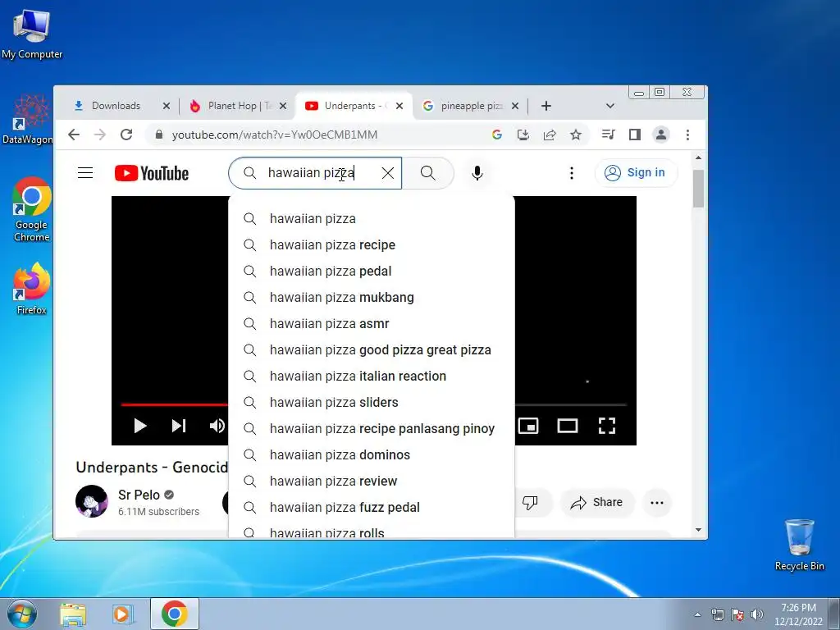840x630 pixels.
Task: Dislike the video
Action: (x=530, y=503)
